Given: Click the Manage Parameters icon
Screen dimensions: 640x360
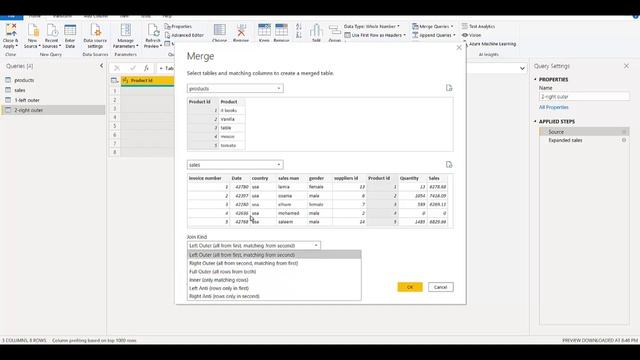Looking at the screenshot, I should (x=126, y=30).
